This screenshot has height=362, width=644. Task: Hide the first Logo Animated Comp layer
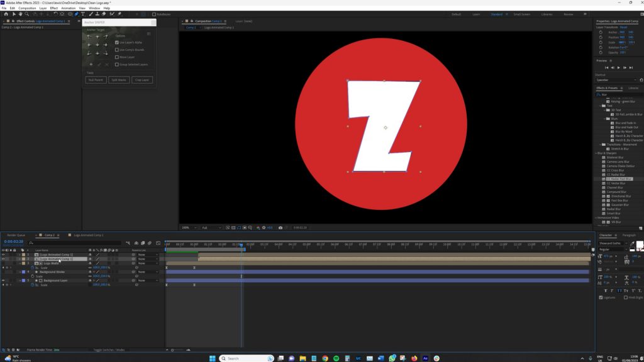coord(3,255)
